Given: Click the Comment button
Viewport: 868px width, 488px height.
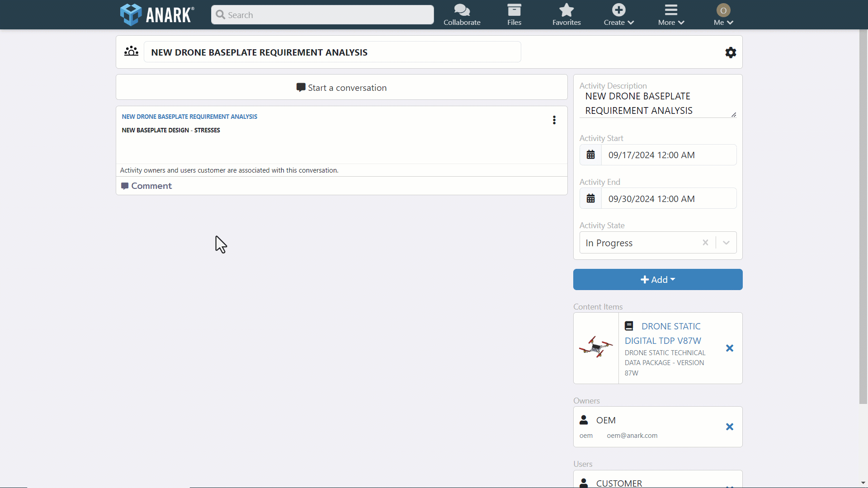Looking at the screenshot, I should point(146,186).
